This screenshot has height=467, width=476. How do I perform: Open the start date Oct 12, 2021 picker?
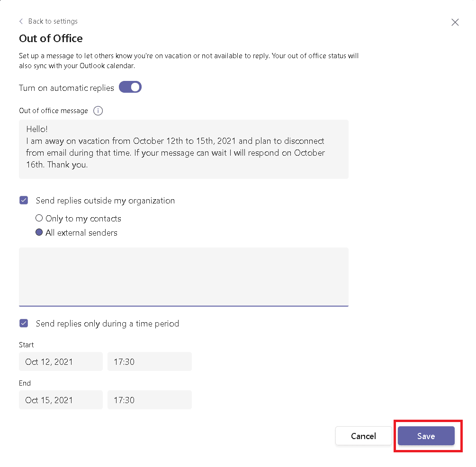tap(61, 361)
